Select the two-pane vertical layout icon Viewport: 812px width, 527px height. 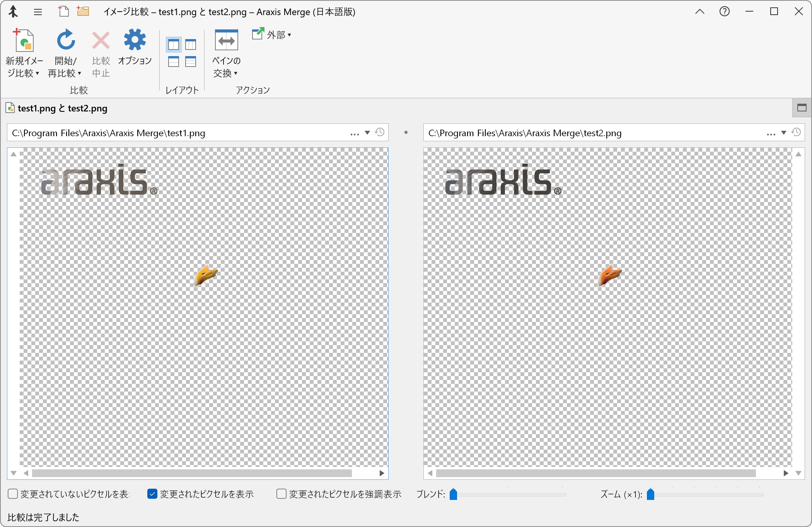(174, 44)
